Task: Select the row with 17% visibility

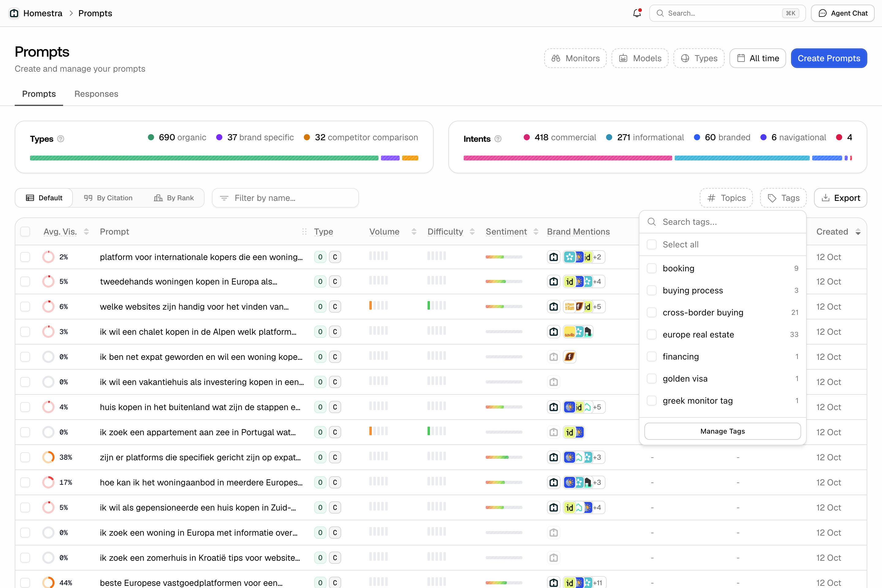Action: click(25, 482)
